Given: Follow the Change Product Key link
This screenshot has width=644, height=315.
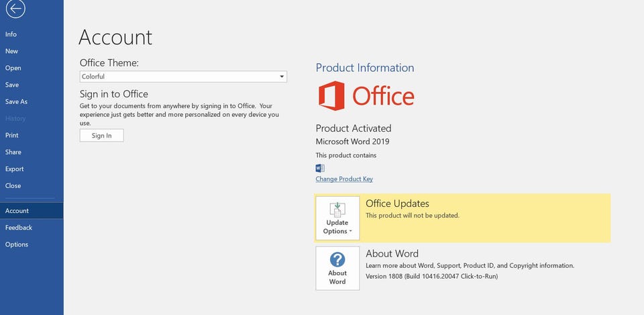Looking at the screenshot, I should [x=344, y=179].
